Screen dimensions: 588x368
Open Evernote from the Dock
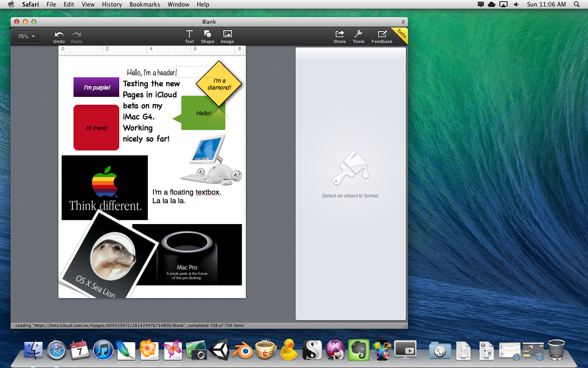coord(359,350)
